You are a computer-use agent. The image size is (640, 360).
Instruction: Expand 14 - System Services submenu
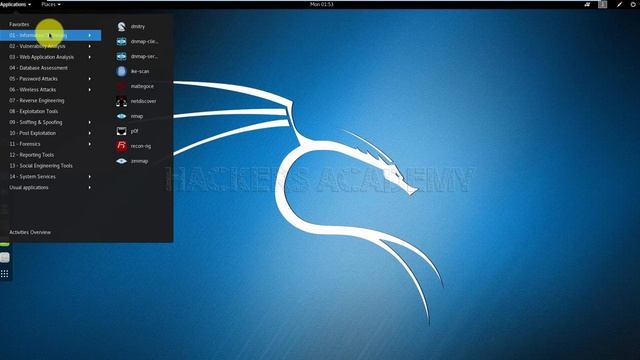click(51, 177)
